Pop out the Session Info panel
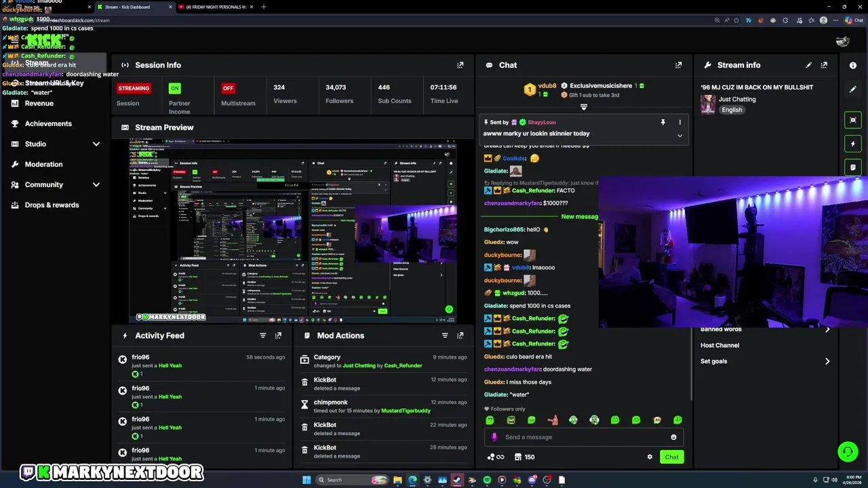This screenshot has width=868, height=488. click(460, 65)
